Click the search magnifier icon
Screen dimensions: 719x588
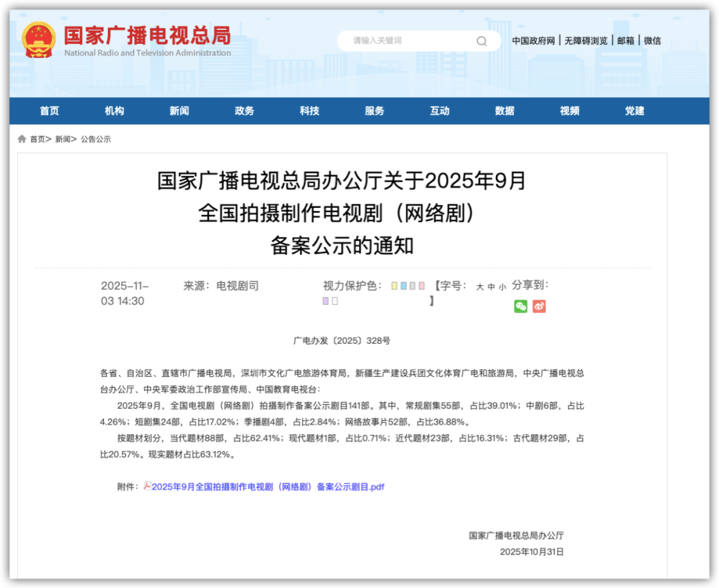[481, 41]
